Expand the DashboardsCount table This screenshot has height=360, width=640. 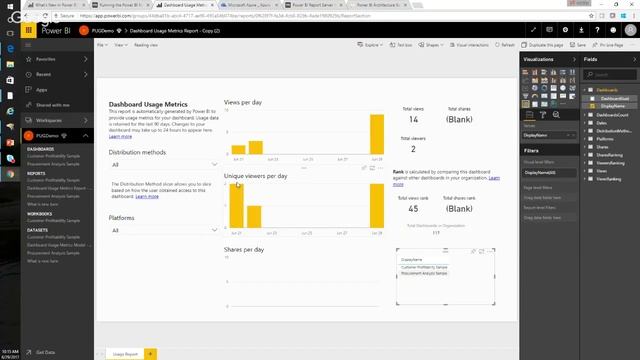[585, 115]
